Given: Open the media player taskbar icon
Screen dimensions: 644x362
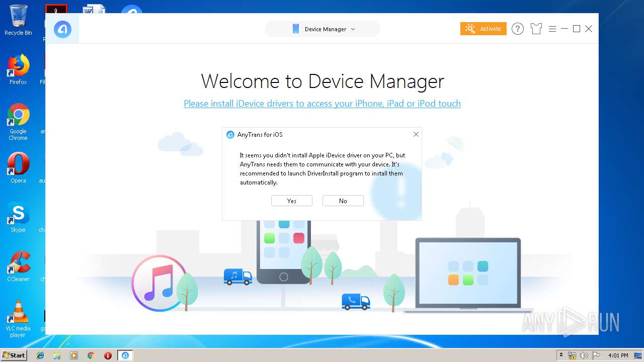Looking at the screenshot, I should click(74, 355).
